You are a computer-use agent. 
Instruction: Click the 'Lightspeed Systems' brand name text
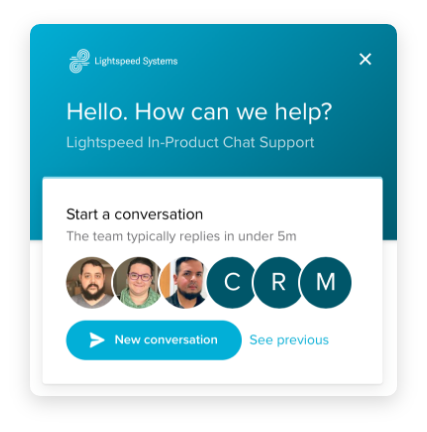click(x=136, y=61)
